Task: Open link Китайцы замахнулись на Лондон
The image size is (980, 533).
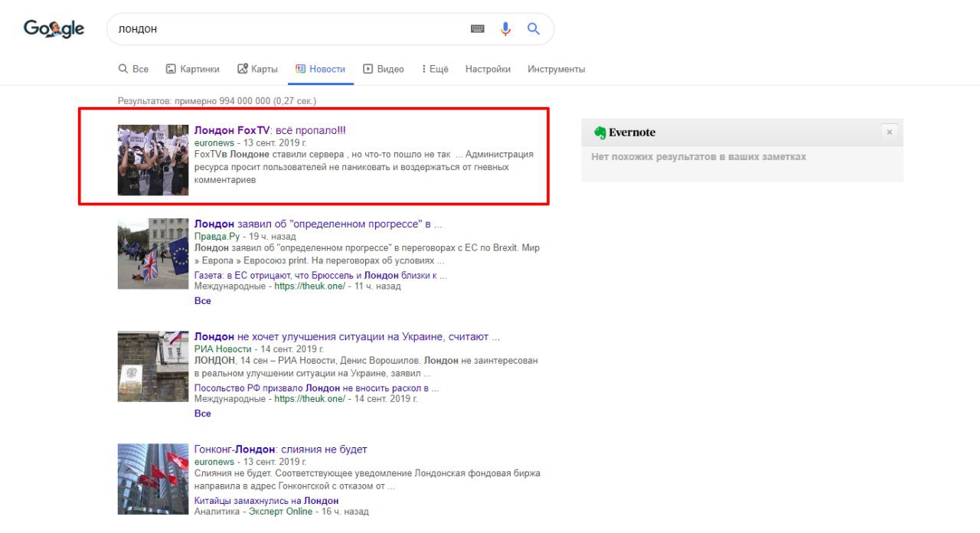Action: coord(266,500)
